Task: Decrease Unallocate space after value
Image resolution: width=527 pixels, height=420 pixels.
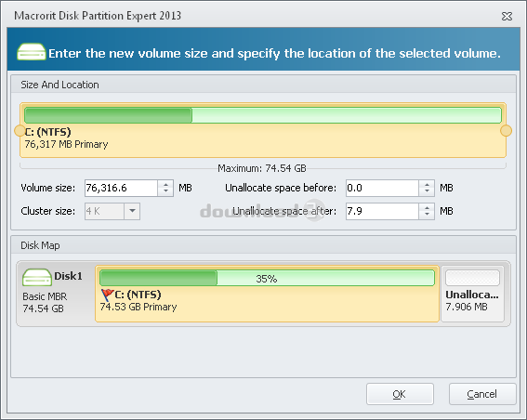Action: pyautogui.click(x=427, y=215)
